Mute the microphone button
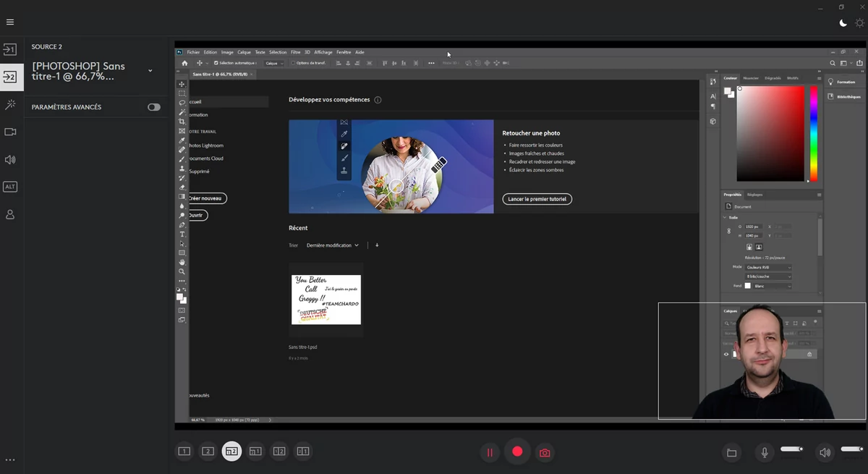Viewport: 868px width, 474px height. [x=765, y=453]
